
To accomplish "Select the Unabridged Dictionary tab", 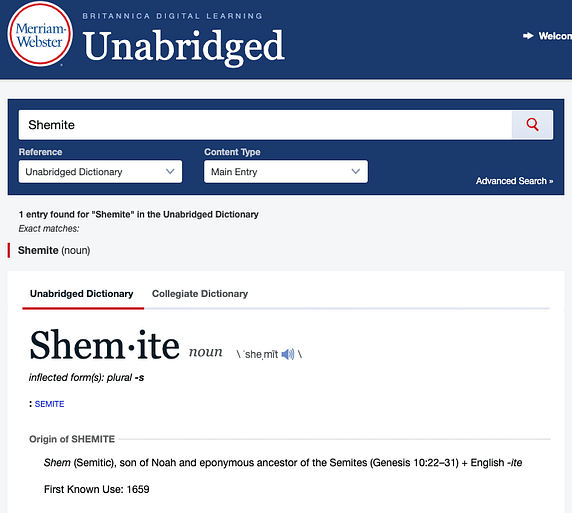I will pos(82,294).
